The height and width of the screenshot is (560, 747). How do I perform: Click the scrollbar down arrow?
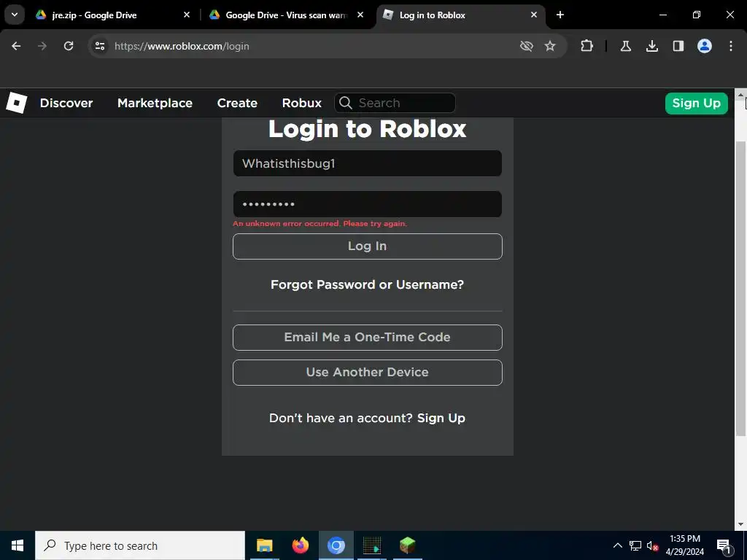tap(740, 524)
